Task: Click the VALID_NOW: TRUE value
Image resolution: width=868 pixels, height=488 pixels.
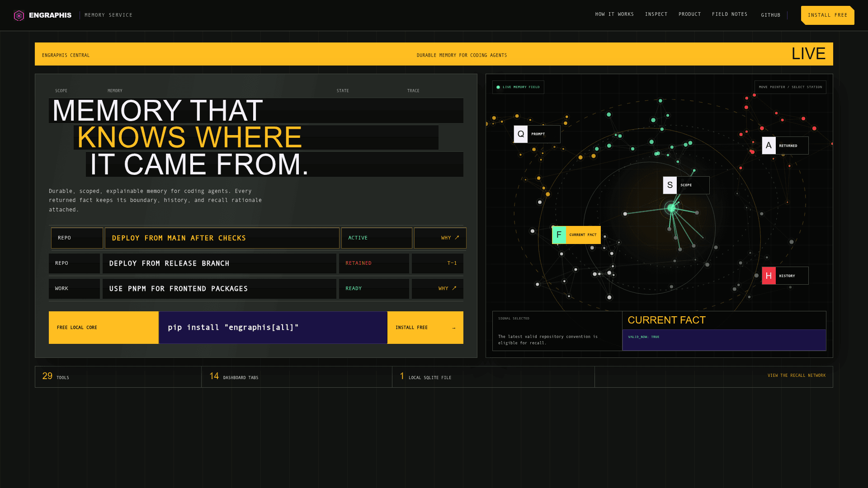Action: (643, 337)
